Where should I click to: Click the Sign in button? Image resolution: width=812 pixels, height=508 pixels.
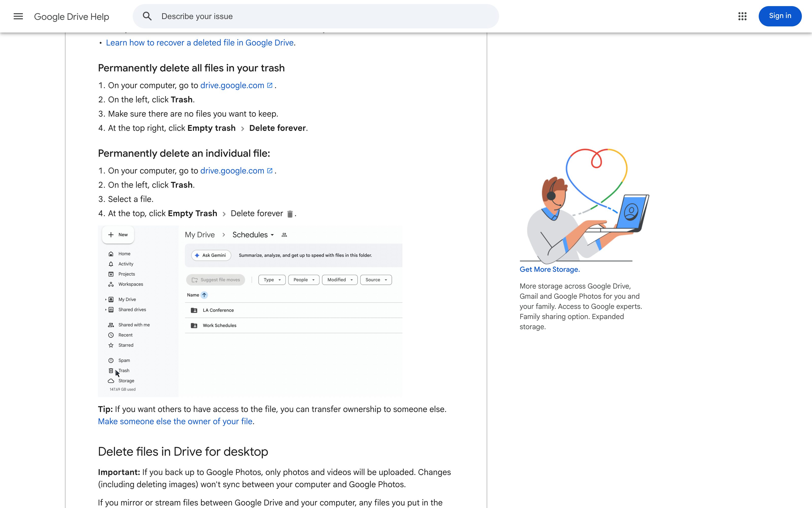click(780, 16)
